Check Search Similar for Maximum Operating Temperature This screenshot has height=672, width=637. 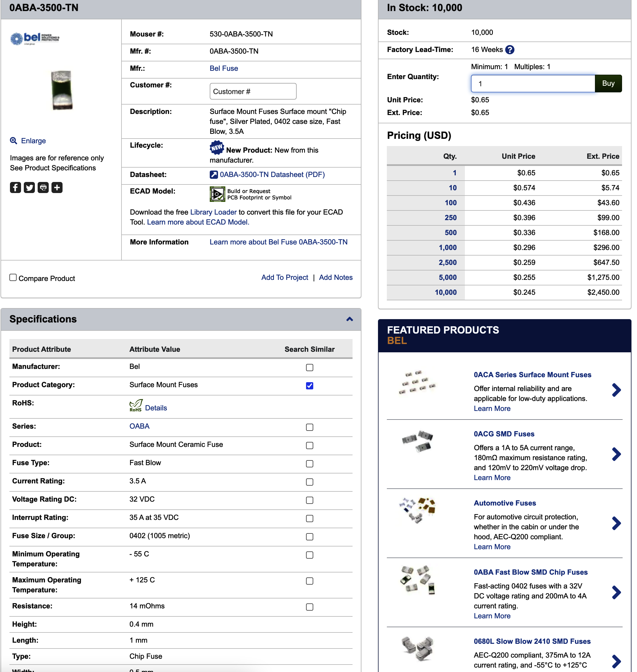pos(310,581)
